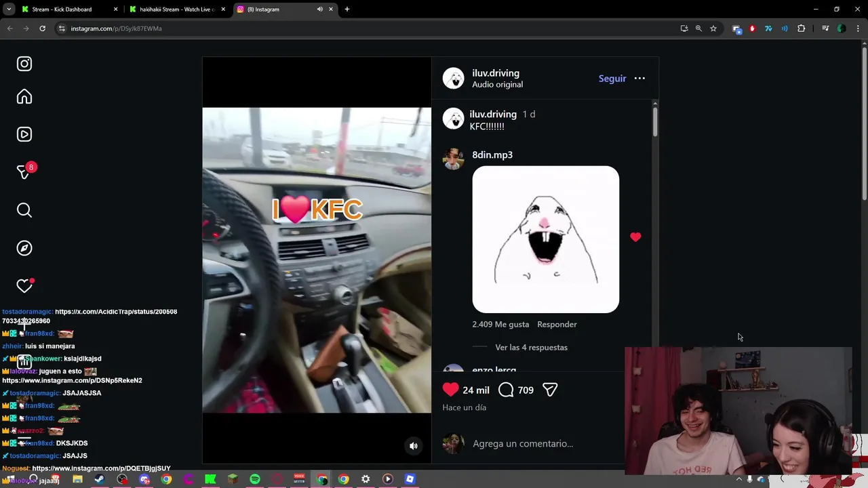View the 2.409 Me gusta list
The width and height of the screenshot is (868, 488).
coord(500,324)
